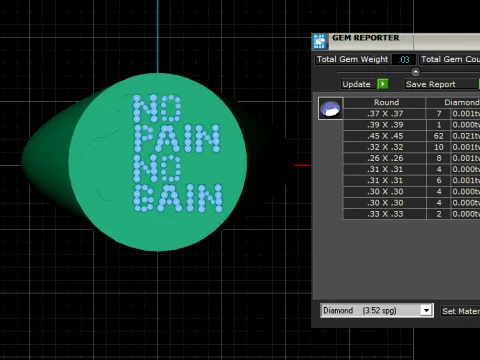Click the Round column header
Viewport: 480px width, 360px height.
tap(386, 102)
